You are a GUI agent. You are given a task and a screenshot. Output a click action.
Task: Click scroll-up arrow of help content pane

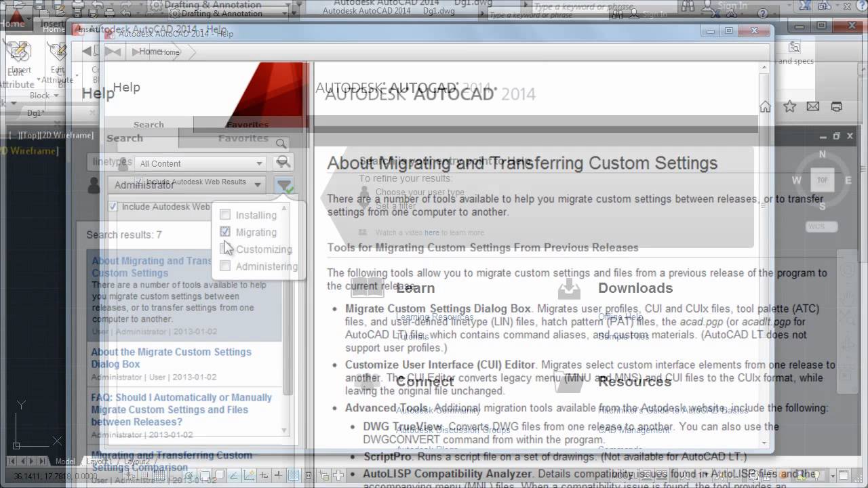[x=764, y=68]
